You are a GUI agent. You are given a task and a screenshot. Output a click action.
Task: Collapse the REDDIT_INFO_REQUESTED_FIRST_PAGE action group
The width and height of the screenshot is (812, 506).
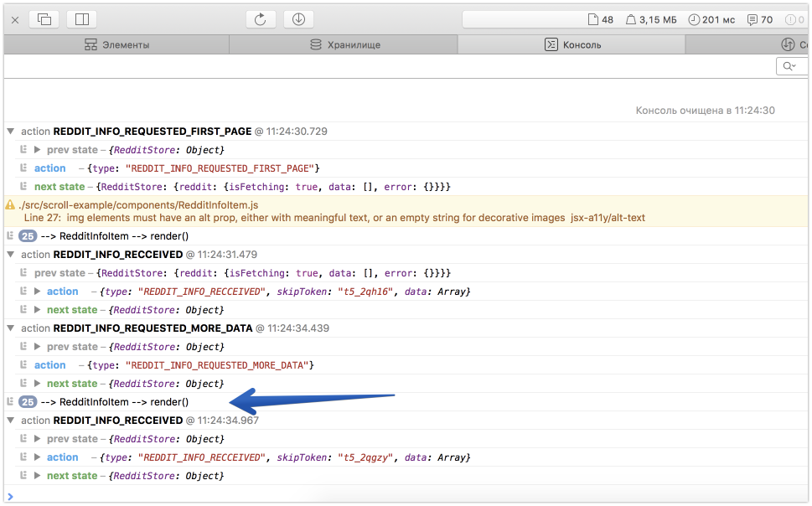(10, 132)
